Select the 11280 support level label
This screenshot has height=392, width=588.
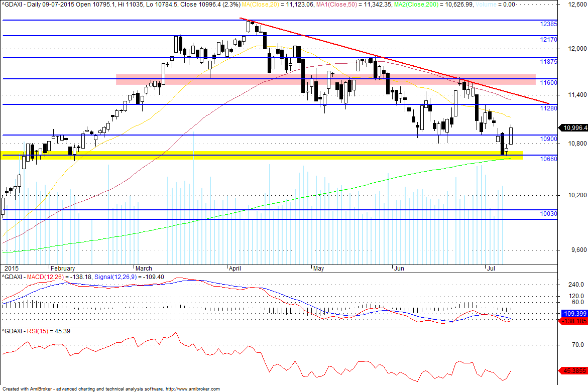click(x=548, y=108)
